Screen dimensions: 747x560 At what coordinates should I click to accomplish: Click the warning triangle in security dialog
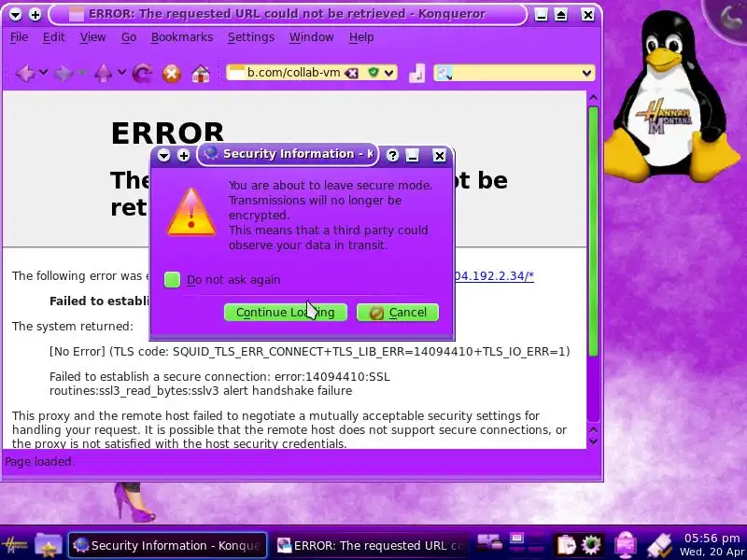coord(191,213)
